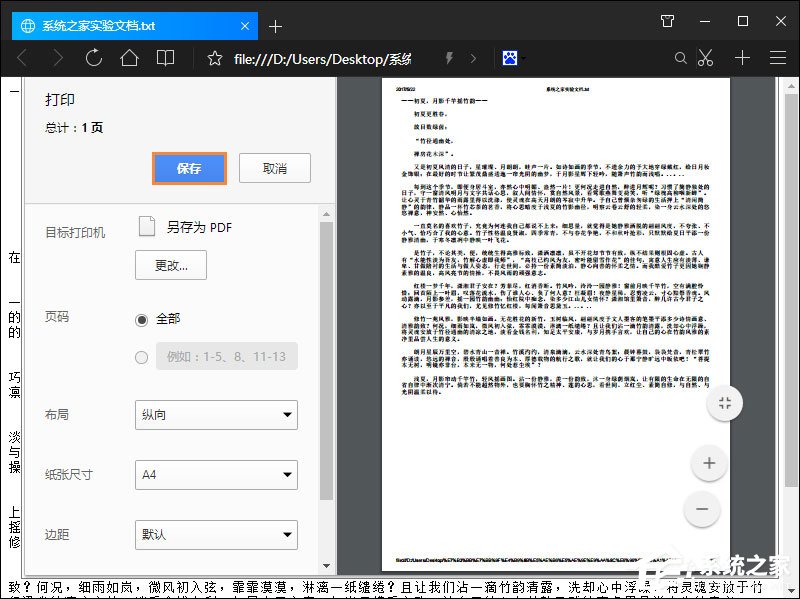Go to the home page icon

tap(129, 58)
